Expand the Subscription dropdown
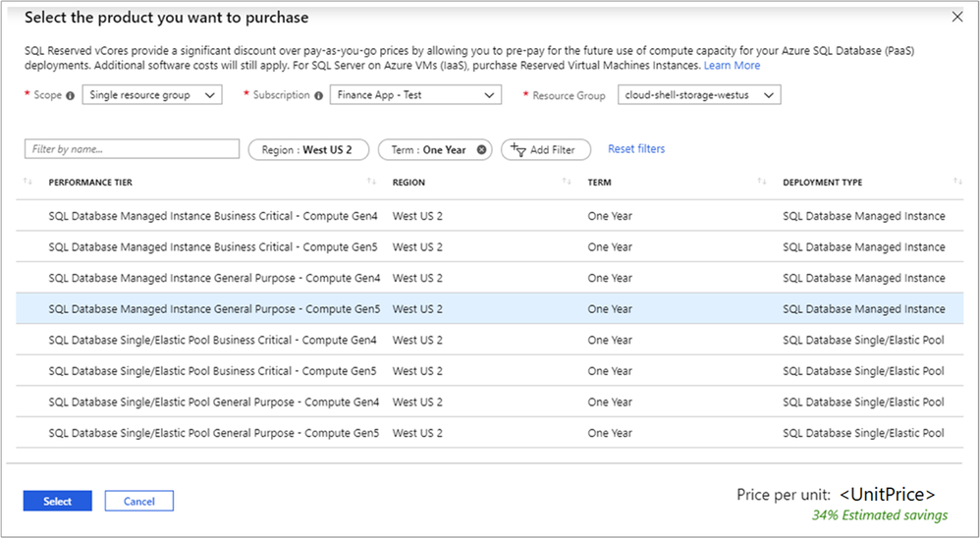The image size is (980, 538). pos(415,95)
